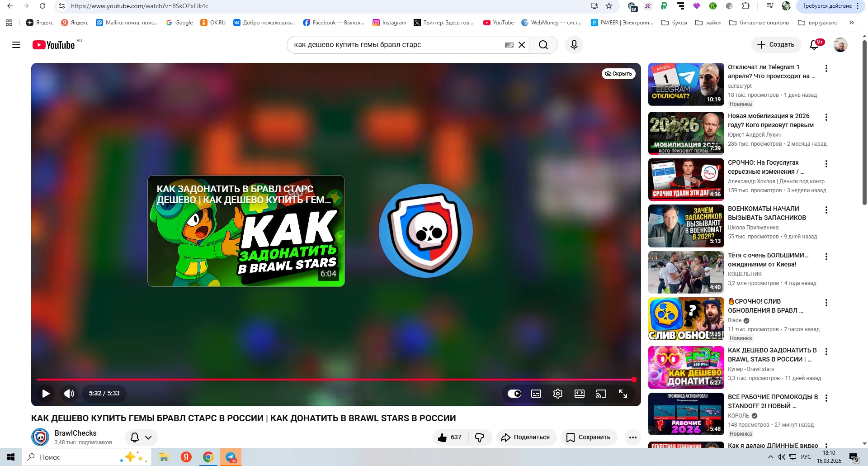Enter fullscreen mode
868x466 pixels.
click(x=623, y=394)
